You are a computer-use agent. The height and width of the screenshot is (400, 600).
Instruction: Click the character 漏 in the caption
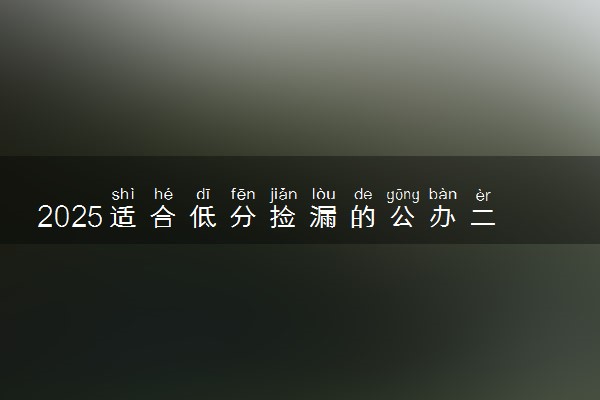[x=323, y=217]
